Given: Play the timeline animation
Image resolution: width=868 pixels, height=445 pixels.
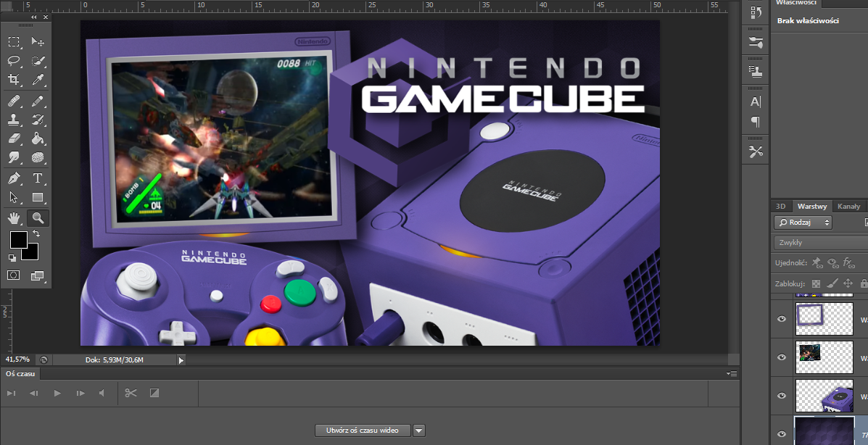Looking at the screenshot, I should (57, 393).
